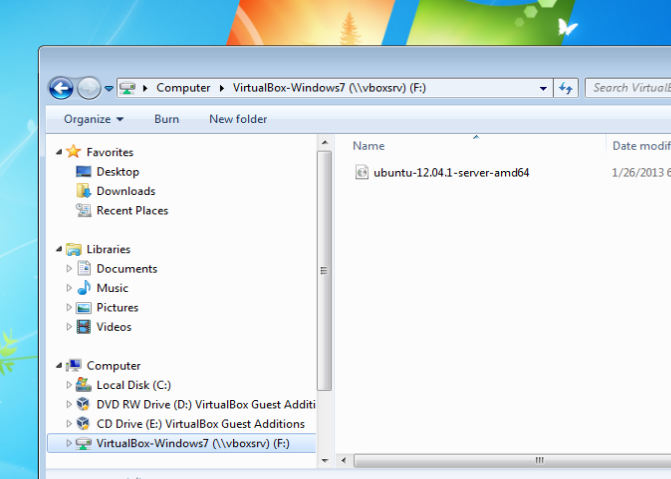This screenshot has width=671, height=479.
Task: Expand Local Disk (C:)
Action: click(69, 385)
